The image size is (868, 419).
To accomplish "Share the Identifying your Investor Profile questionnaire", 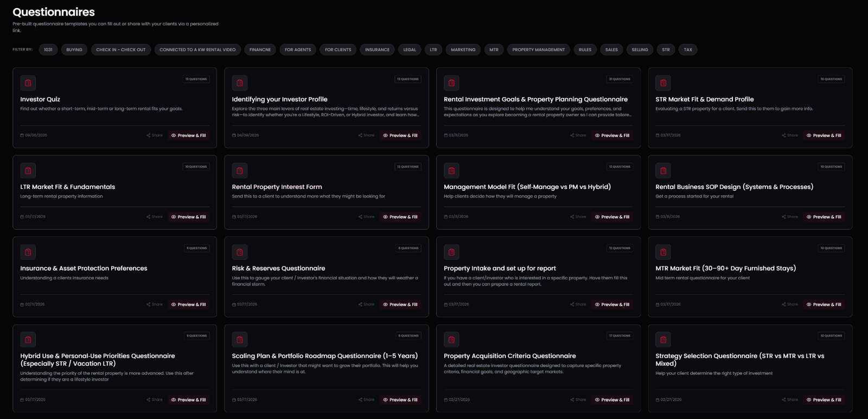I will [x=366, y=136].
